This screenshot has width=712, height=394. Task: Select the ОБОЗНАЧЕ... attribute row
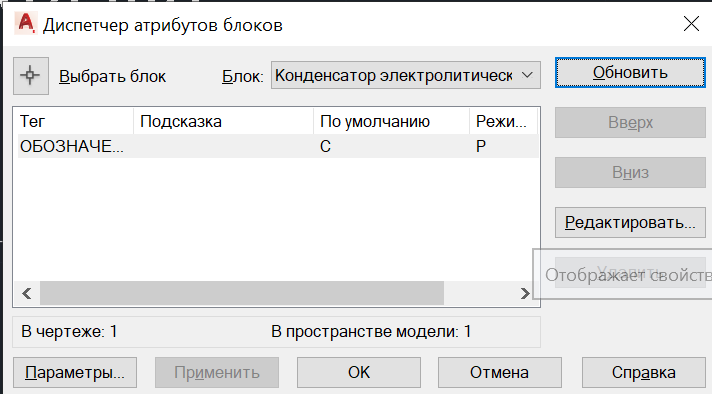coord(278,146)
